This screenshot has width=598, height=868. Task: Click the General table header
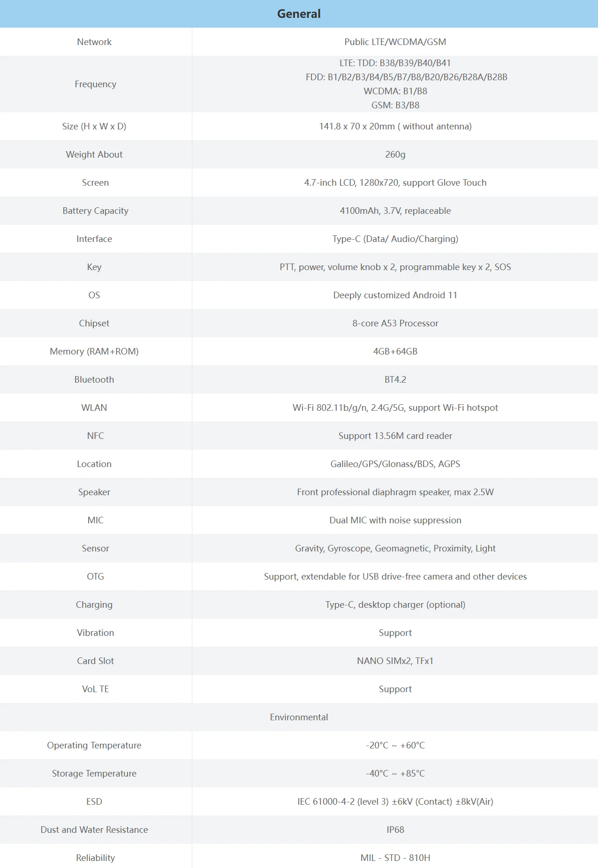299,14
